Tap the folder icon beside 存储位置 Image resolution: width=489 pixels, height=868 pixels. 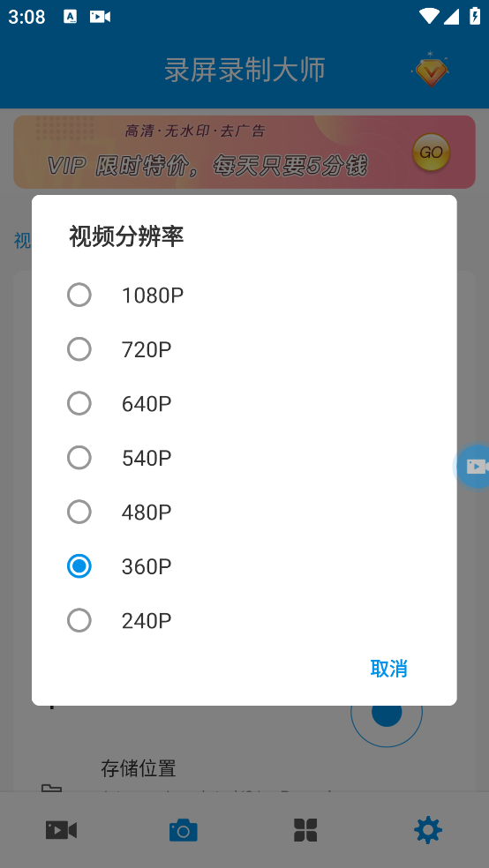click(x=51, y=789)
